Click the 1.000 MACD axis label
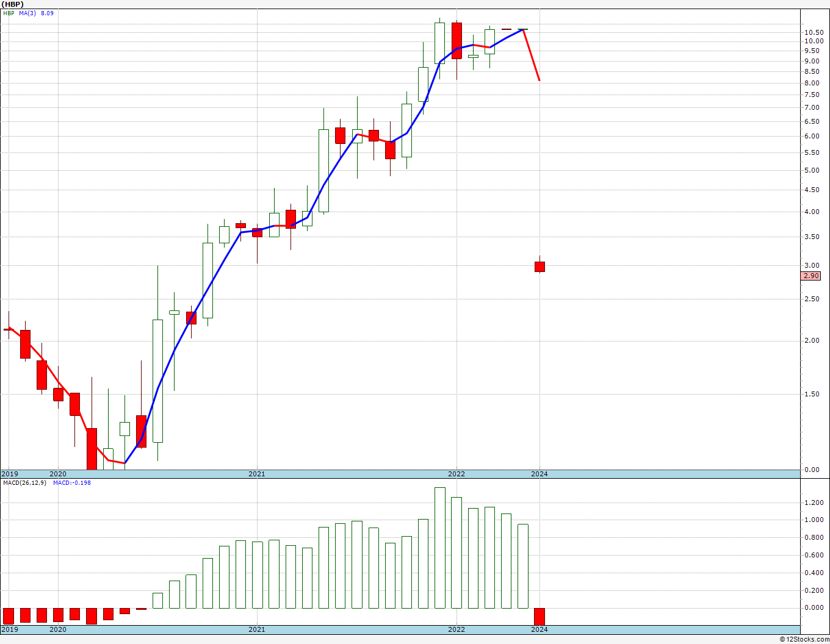This screenshot has height=644, width=830. pos(814,520)
